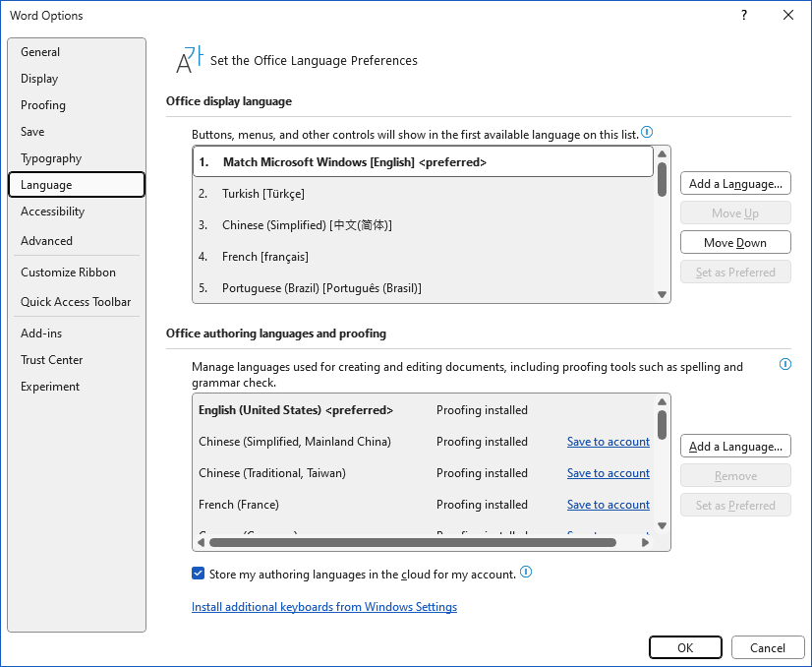Click the Move Up button

[x=735, y=213]
